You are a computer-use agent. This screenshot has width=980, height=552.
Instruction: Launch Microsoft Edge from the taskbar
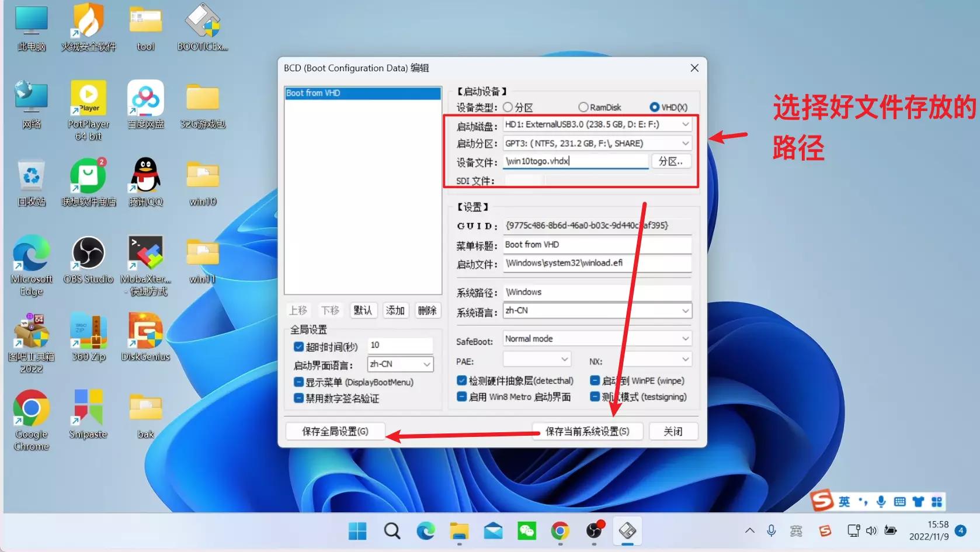[x=425, y=531]
